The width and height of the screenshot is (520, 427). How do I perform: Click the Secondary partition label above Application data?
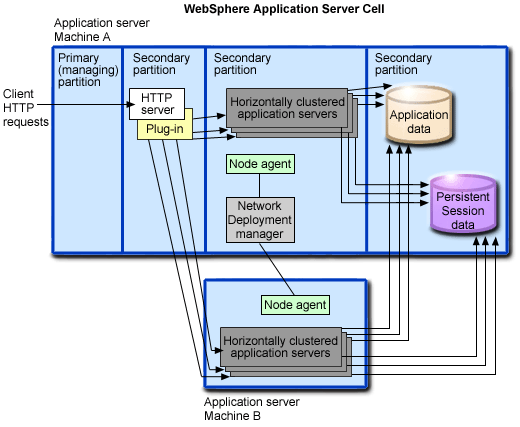403,64
